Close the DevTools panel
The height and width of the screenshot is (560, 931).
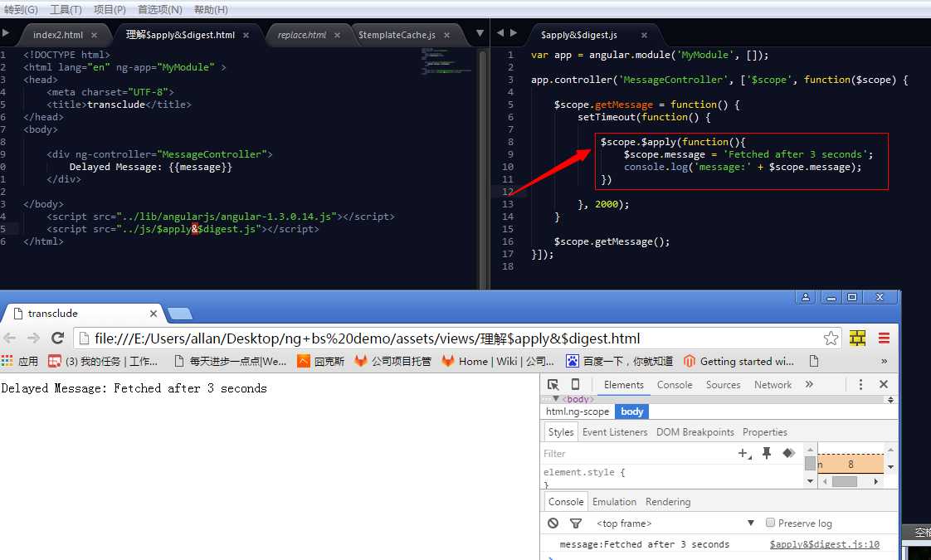click(x=884, y=384)
